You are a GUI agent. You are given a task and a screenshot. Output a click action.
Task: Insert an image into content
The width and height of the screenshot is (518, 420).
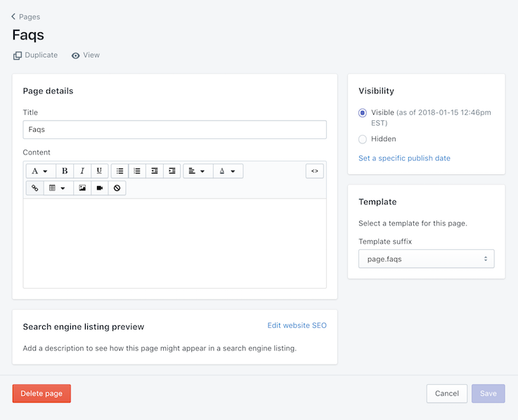[82, 188]
